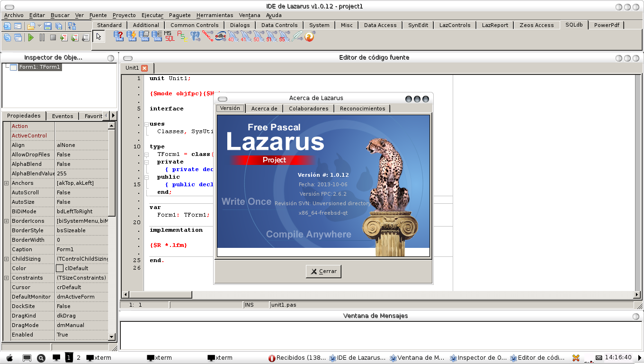The width and height of the screenshot is (644, 364).
Task: Pick the Sybase ASE connection component
Action: [182, 36]
